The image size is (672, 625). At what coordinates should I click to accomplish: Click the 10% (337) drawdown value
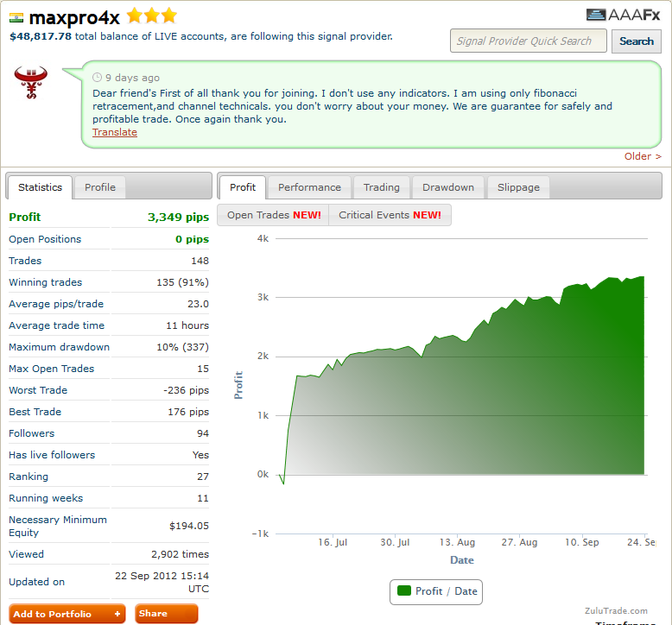coord(182,347)
